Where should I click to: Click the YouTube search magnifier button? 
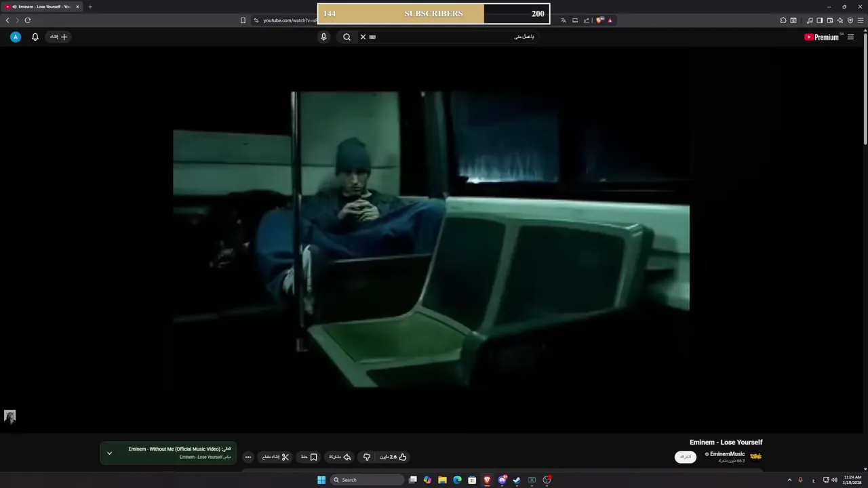(347, 37)
